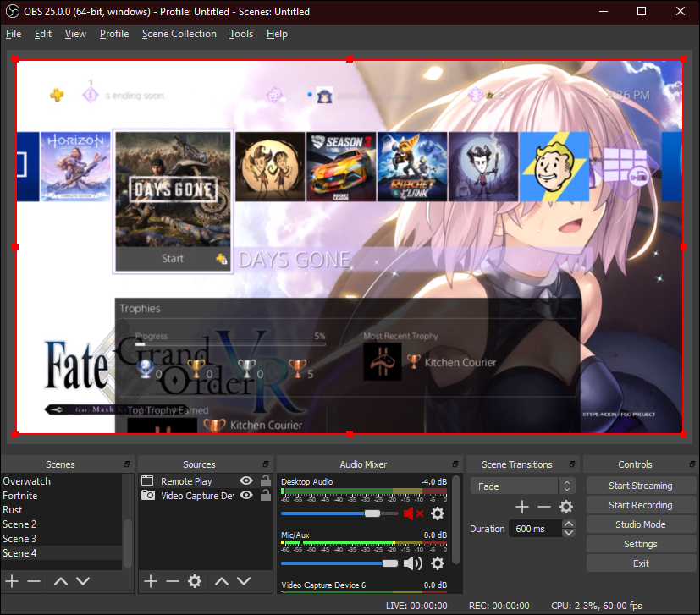Click Start Streaming

point(641,485)
